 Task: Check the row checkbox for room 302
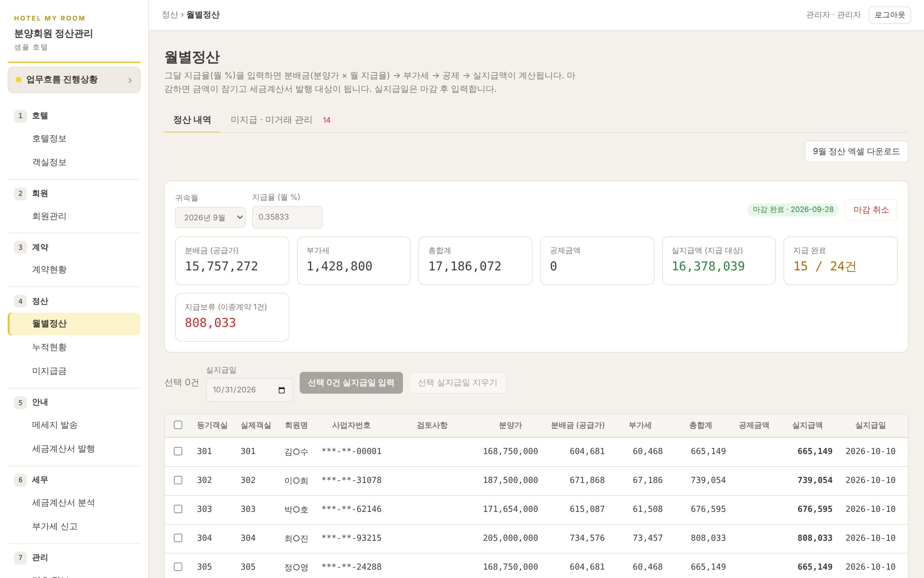(x=178, y=480)
